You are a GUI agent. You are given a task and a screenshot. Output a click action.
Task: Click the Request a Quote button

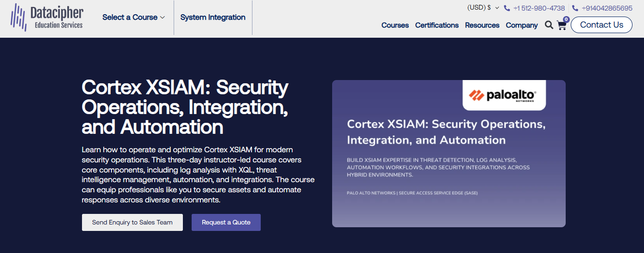(226, 222)
